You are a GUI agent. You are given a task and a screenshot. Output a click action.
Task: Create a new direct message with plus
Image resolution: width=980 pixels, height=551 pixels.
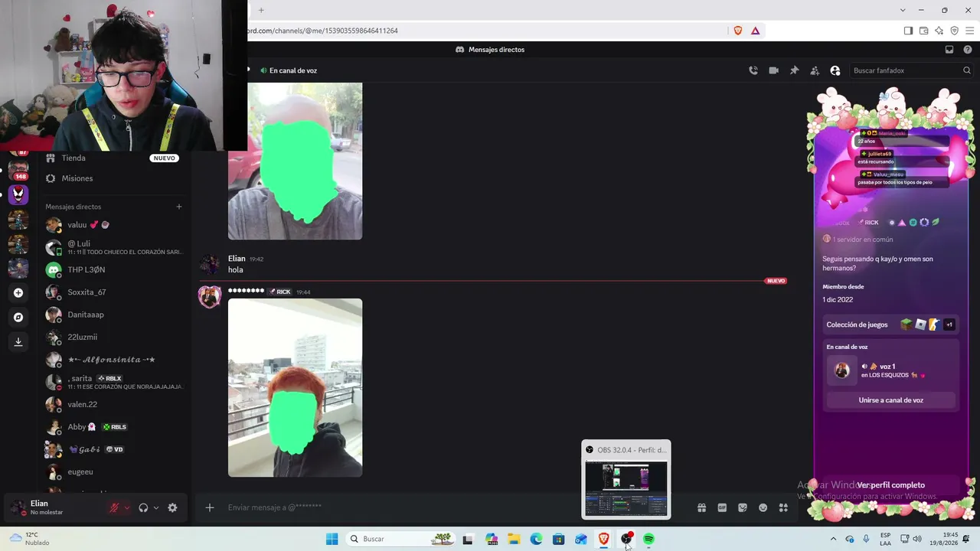pyautogui.click(x=179, y=207)
